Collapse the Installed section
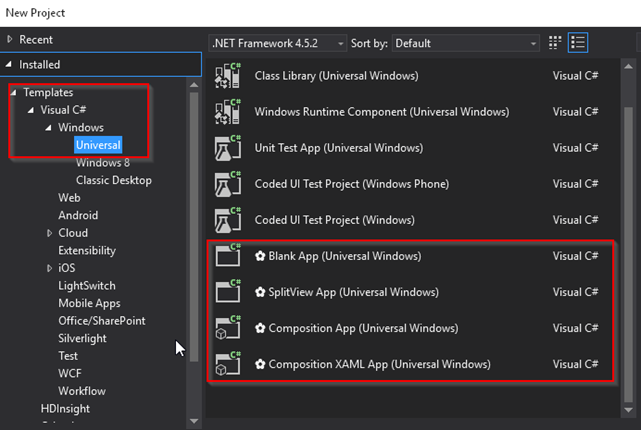This screenshot has width=641, height=430. (9, 64)
